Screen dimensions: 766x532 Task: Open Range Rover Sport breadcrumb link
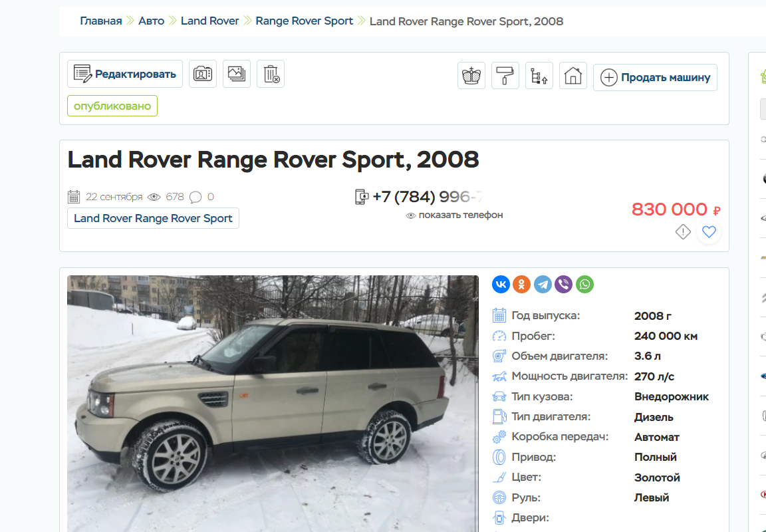pyautogui.click(x=305, y=21)
